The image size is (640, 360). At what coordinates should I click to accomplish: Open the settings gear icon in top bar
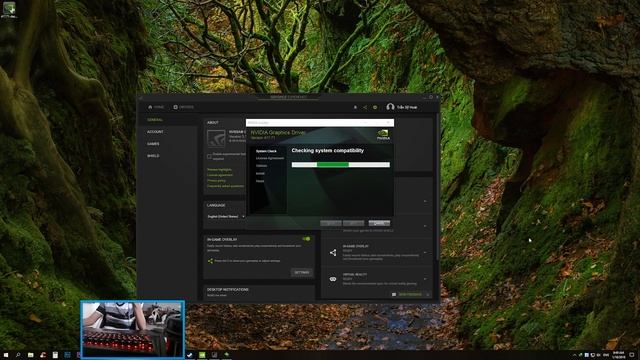coord(375,107)
